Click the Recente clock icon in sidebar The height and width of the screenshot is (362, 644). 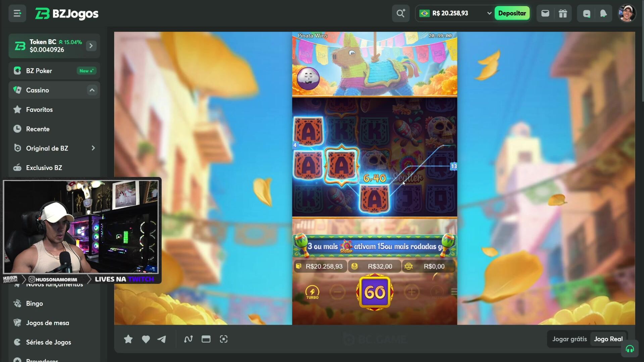17,129
